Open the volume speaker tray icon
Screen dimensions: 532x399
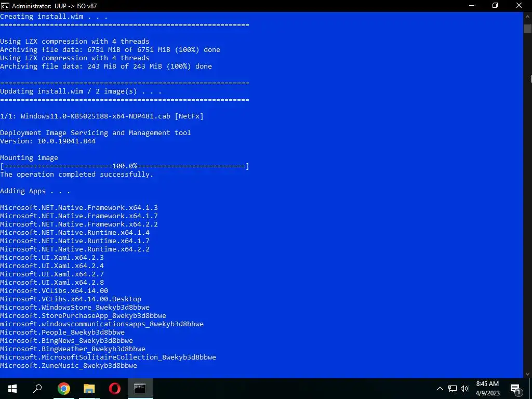tap(464, 389)
